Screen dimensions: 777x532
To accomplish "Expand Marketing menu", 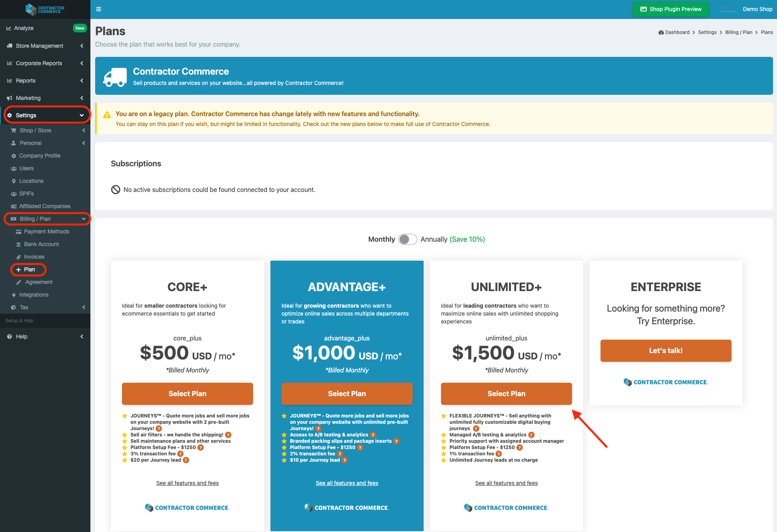I will [x=45, y=98].
